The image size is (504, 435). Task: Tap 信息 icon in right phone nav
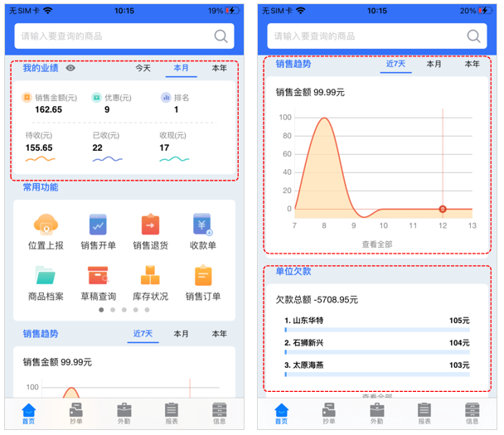[x=472, y=410]
